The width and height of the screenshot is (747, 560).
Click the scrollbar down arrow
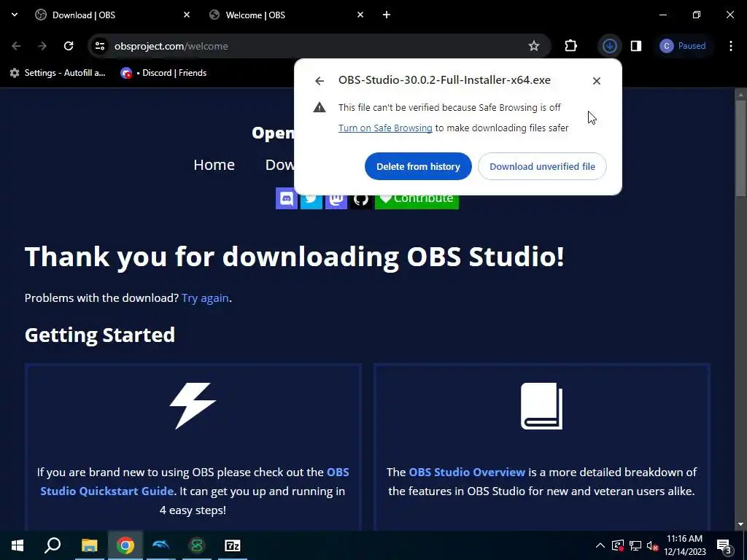click(740, 524)
